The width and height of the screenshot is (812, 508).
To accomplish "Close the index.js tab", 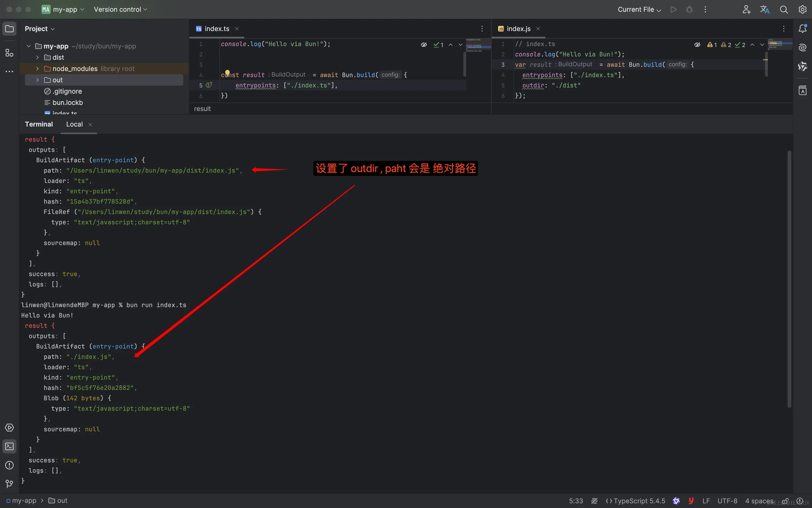I will (538, 29).
